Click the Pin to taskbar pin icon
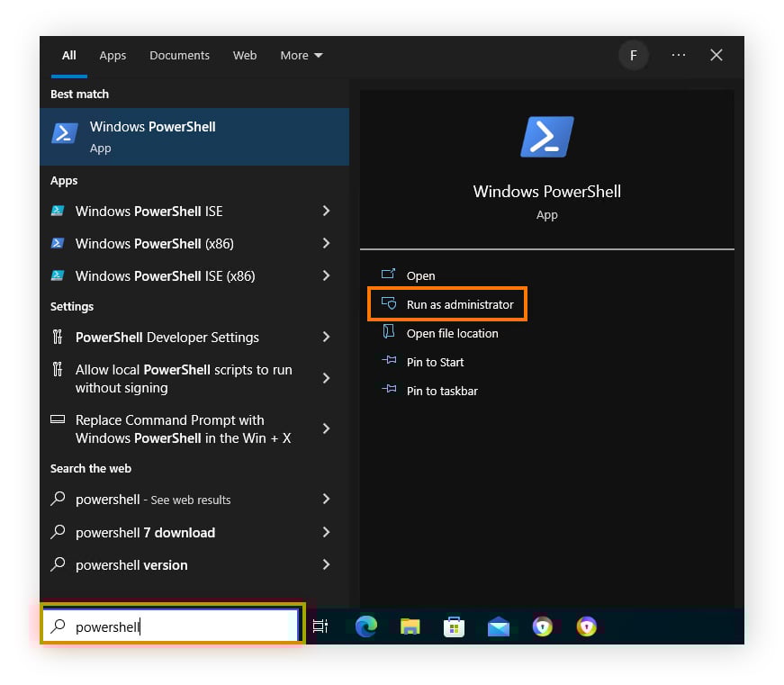The height and width of the screenshot is (685, 784). pos(389,389)
